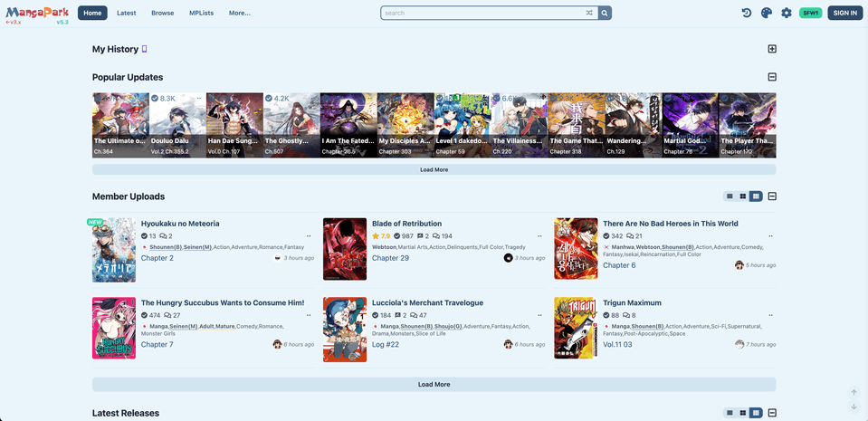Open the theme palette icon
The height and width of the screenshot is (421, 868).
766,13
